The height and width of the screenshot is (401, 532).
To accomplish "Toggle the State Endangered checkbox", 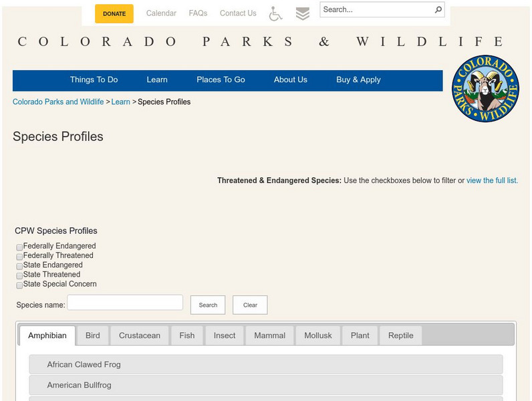I will pyautogui.click(x=19, y=266).
